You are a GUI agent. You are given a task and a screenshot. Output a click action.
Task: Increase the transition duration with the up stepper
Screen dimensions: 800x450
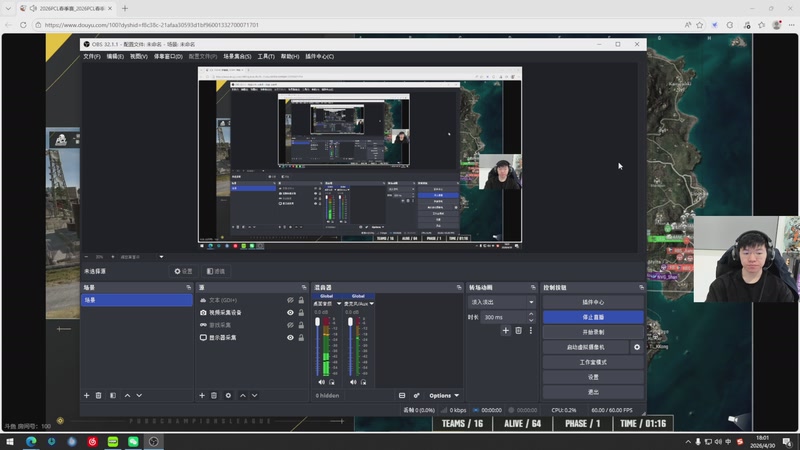tap(531, 314)
